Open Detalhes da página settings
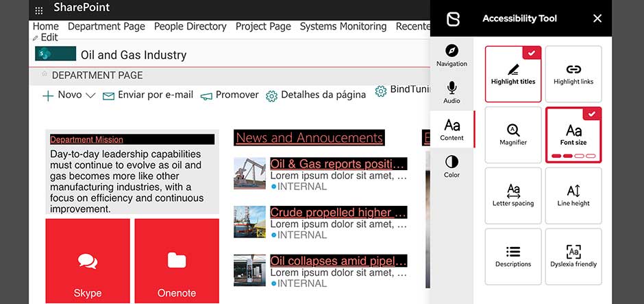Viewport: 644px width, 304px height. (x=316, y=95)
